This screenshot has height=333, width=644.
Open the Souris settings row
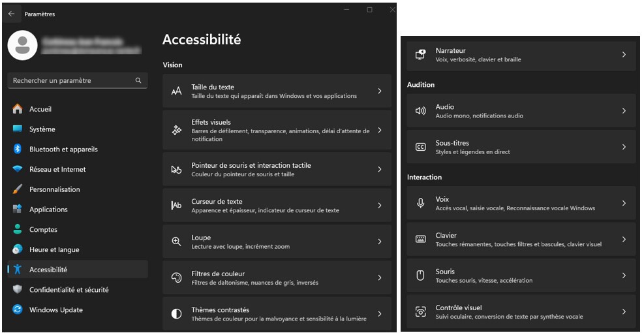point(521,276)
